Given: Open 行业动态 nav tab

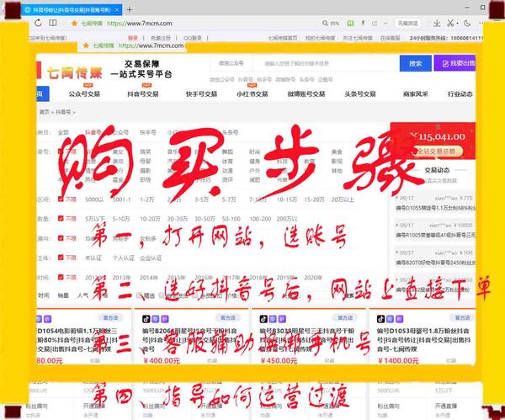Looking at the screenshot, I should pyautogui.click(x=460, y=94).
